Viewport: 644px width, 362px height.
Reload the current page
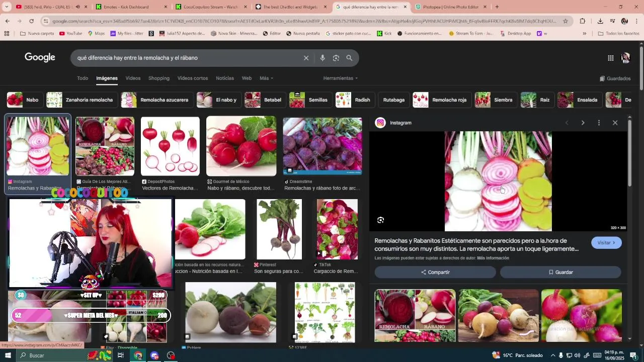[31, 21]
